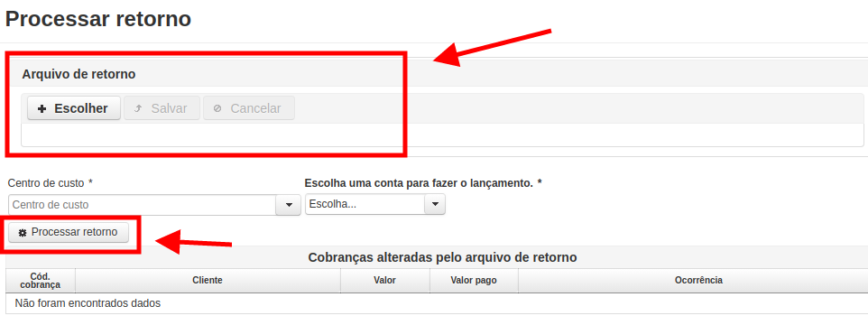Click the Cancelar upload button

[248, 108]
